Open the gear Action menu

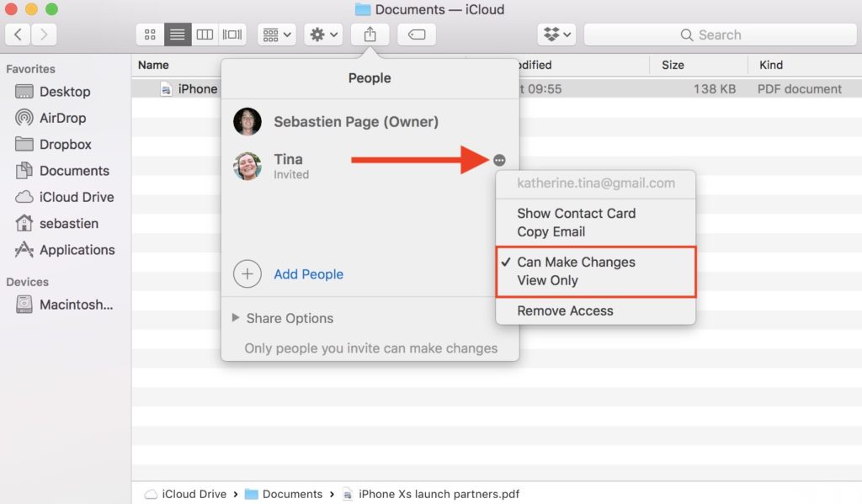[323, 34]
